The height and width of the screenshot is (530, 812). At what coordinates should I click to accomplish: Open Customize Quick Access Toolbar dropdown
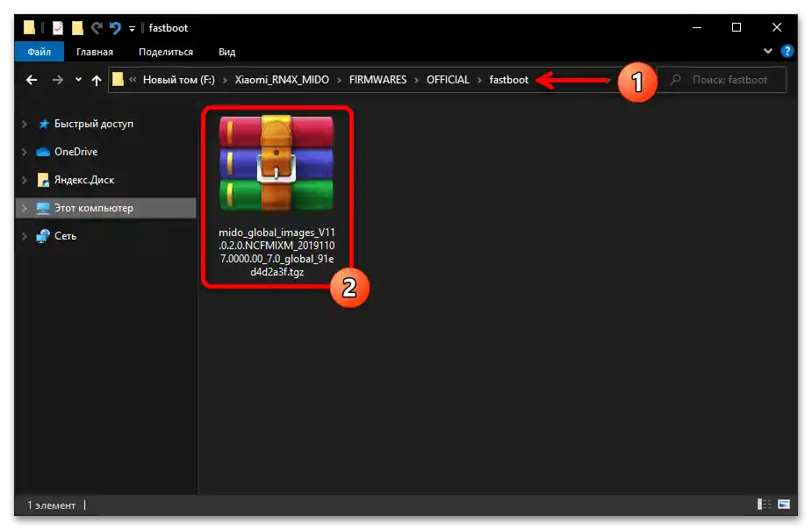click(x=132, y=29)
